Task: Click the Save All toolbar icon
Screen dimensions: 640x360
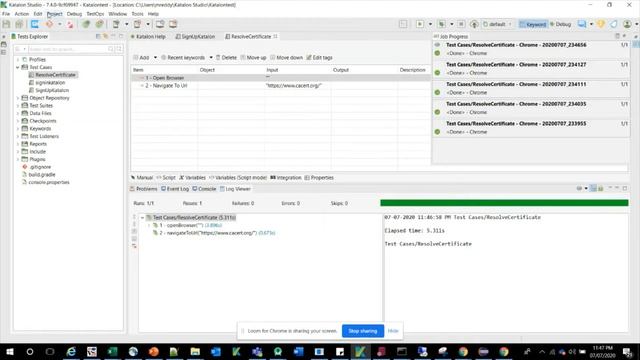Action: (19, 24)
